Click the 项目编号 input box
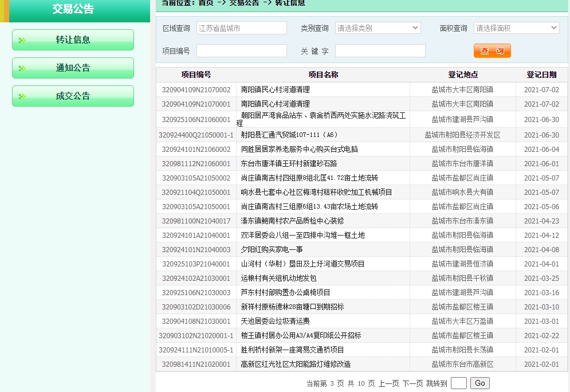 pos(241,51)
